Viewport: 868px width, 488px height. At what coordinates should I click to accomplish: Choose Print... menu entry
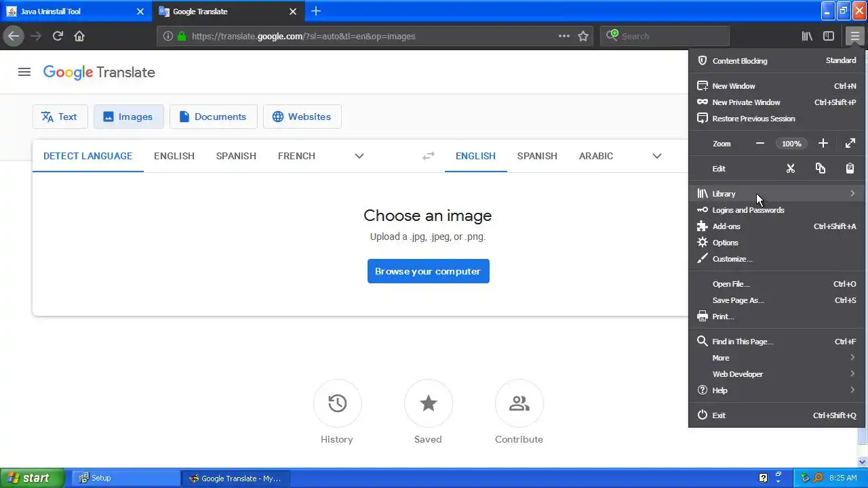pos(776,317)
